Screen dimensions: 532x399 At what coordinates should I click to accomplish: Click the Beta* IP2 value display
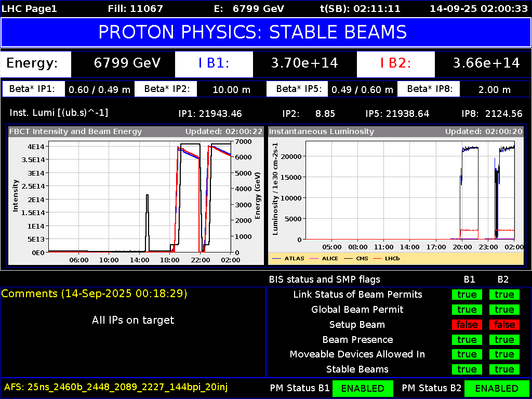click(x=232, y=89)
